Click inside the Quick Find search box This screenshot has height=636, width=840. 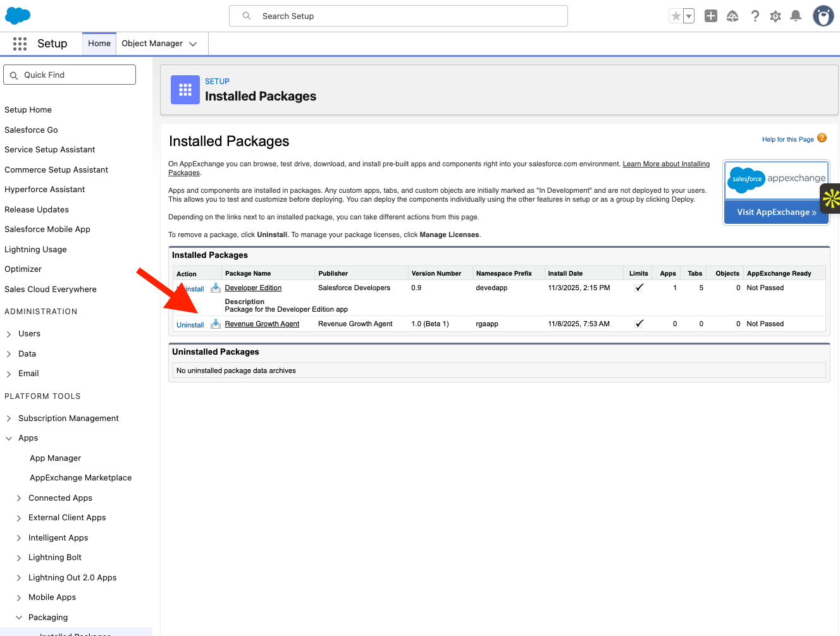click(69, 74)
